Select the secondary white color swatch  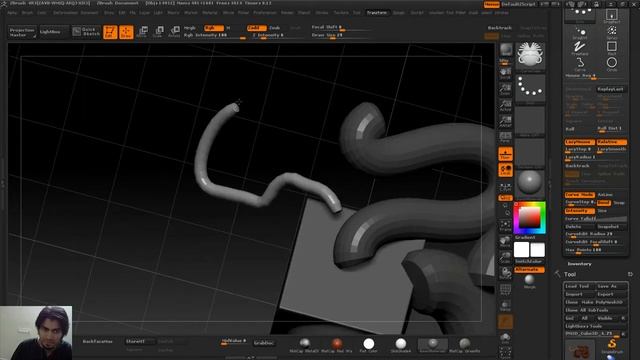click(537, 250)
